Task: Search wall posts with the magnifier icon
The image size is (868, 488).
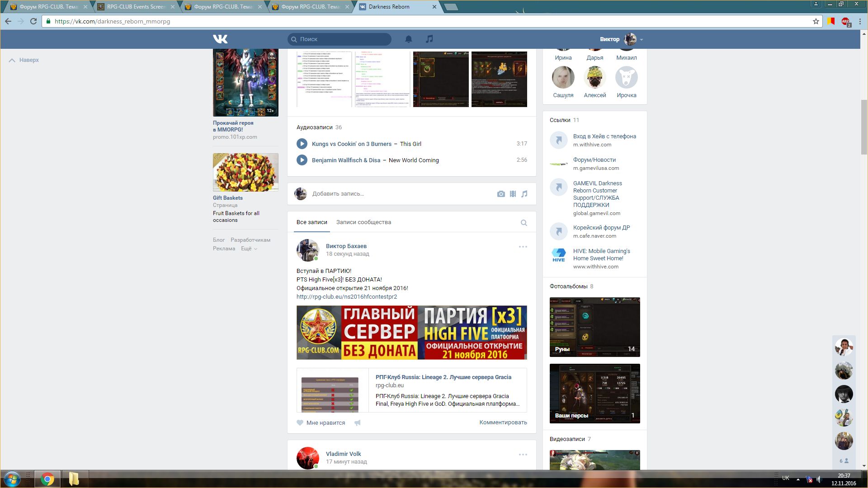Action: point(524,223)
